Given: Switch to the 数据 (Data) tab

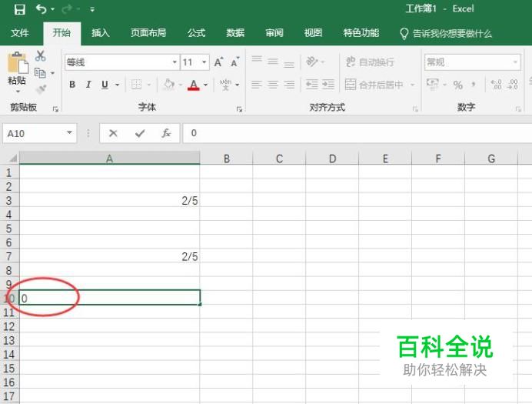Looking at the screenshot, I should (235, 33).
